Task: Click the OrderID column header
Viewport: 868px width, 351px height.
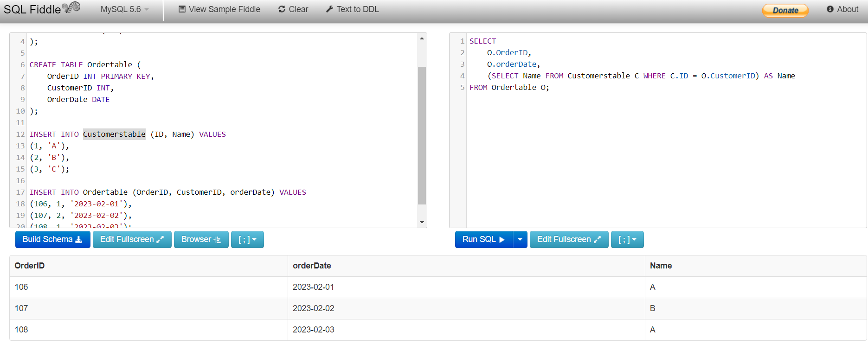Action: 30,266
